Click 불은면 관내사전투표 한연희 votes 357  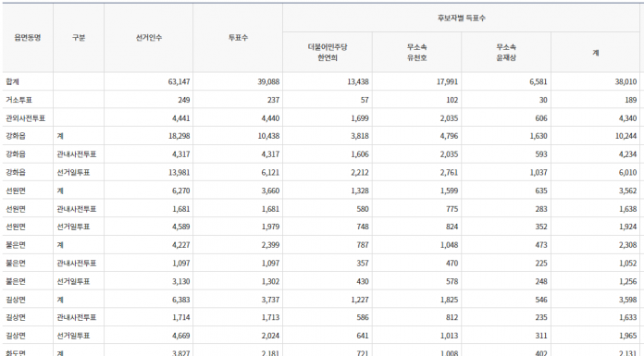click(x=363, y=264)
